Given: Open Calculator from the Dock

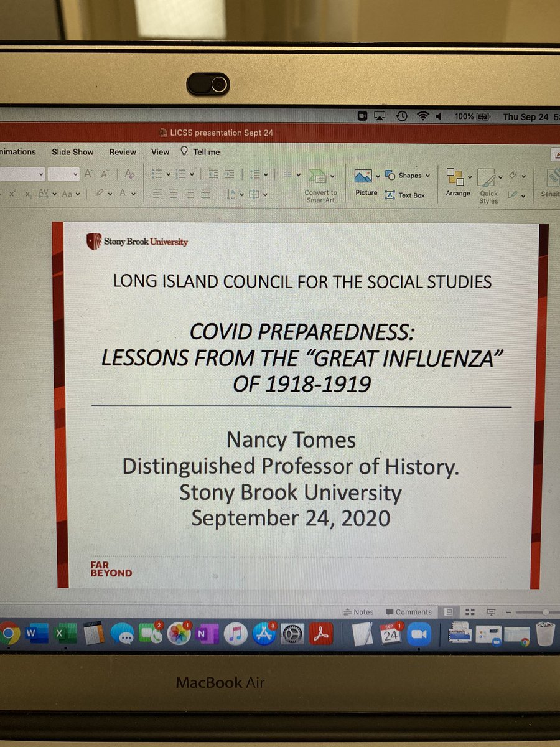Looking at the screenshot, I should click(94, 634).
